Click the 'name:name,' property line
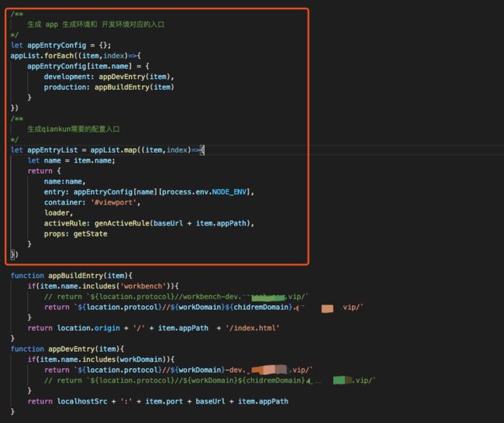The image size is (504, 423). coord(65,181)
